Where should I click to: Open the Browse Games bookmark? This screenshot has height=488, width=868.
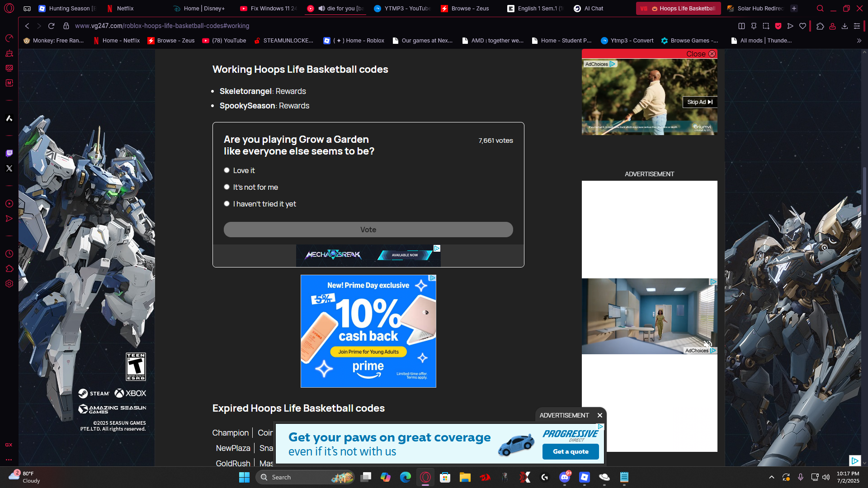690,41
